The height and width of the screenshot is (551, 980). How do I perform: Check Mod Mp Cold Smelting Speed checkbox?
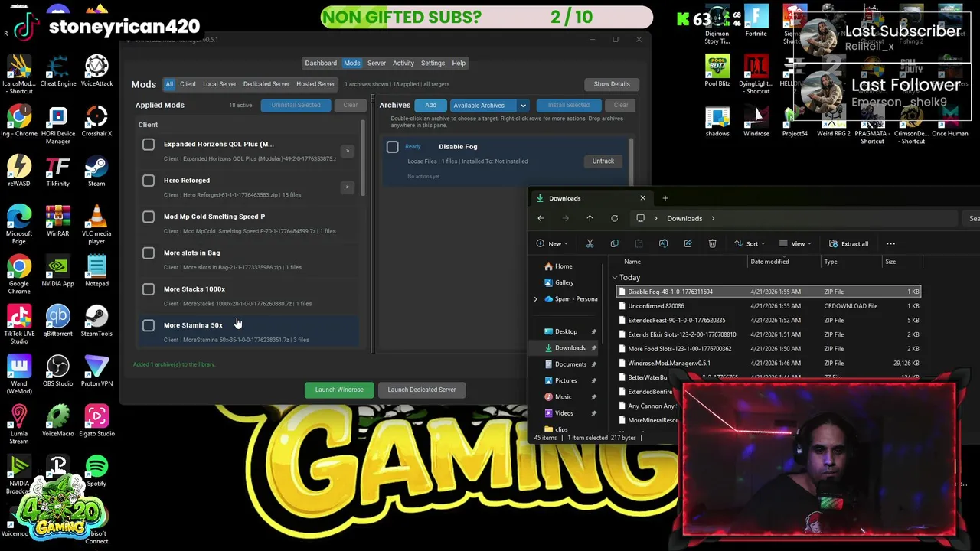click(149, 217)
